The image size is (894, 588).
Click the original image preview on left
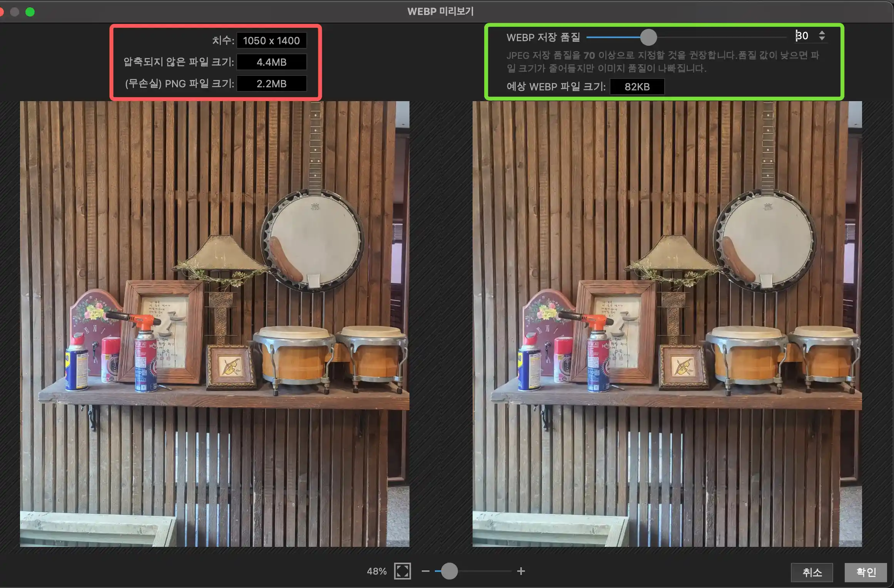coord(214,324)
